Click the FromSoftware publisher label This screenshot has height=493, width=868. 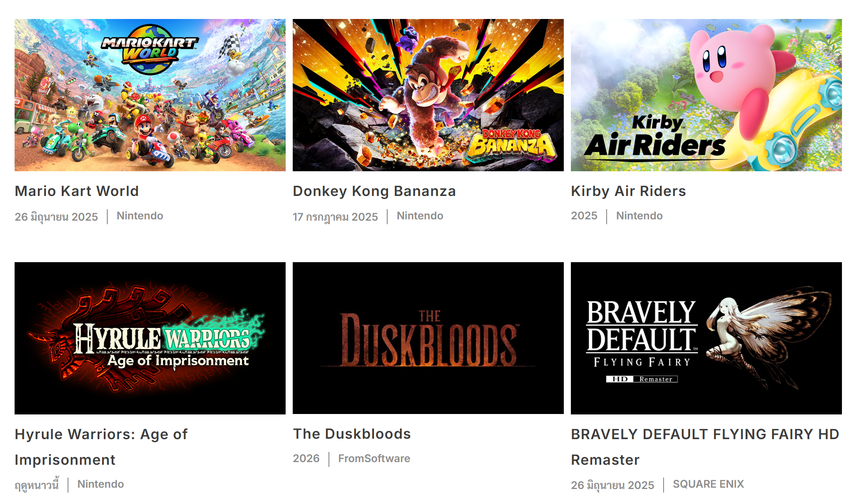(374, 459)
